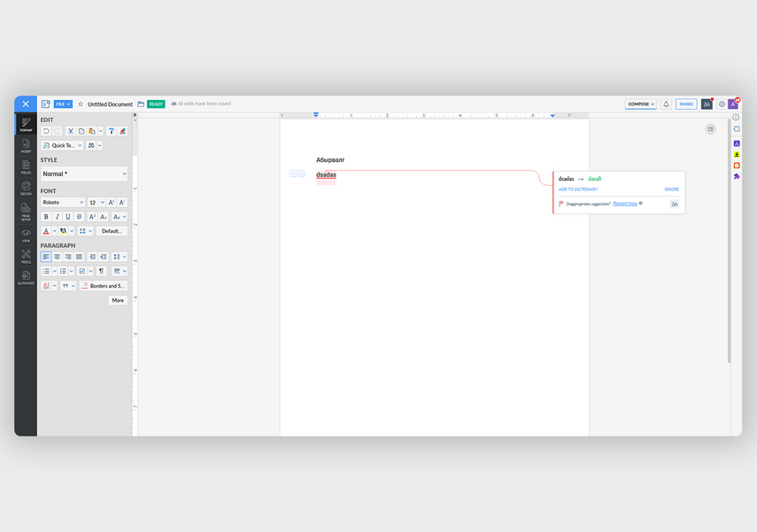Click the Copy icon
Viewport: 757px width, 532px height.
pos(81,131)
